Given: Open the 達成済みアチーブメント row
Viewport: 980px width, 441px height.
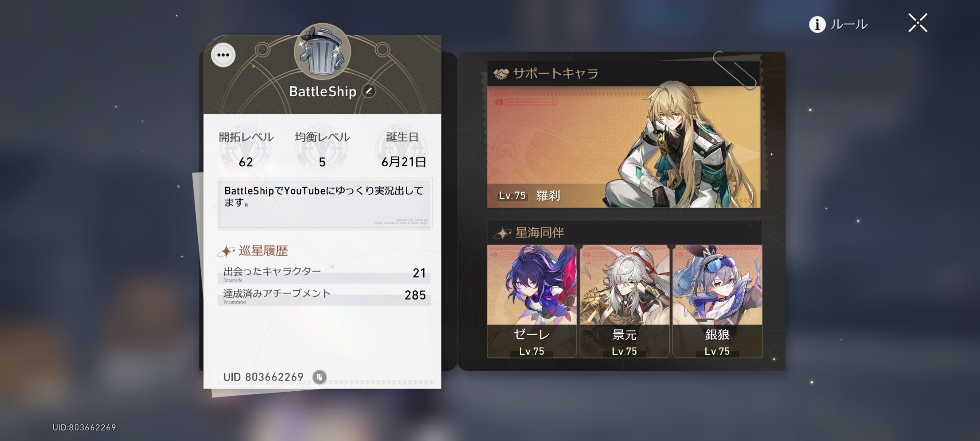Looking at the screenshot, I should [x=325, y=295].
